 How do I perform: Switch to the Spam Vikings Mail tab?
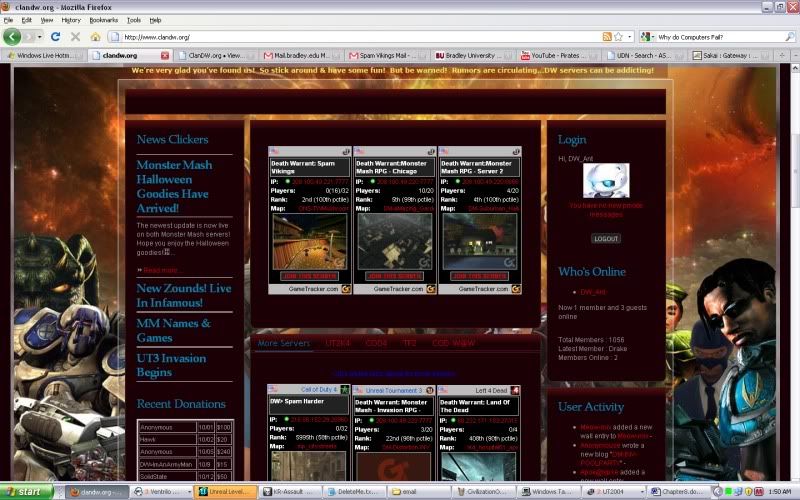point(386,55)
